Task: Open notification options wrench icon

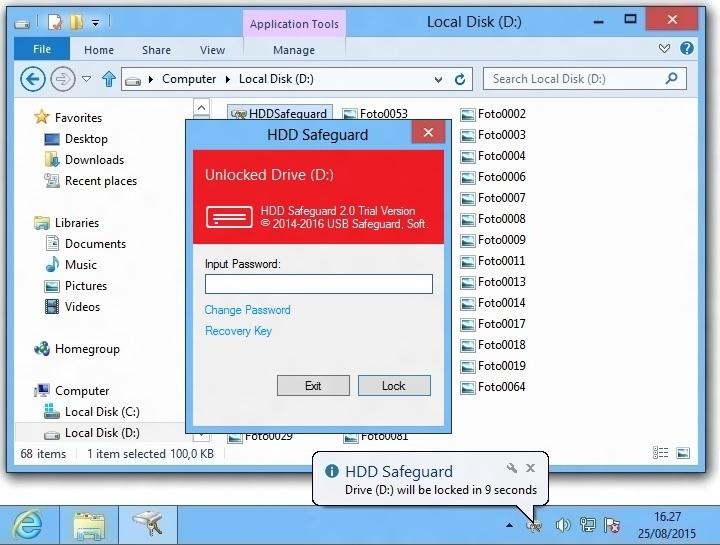Action: (x=512, y=468)
